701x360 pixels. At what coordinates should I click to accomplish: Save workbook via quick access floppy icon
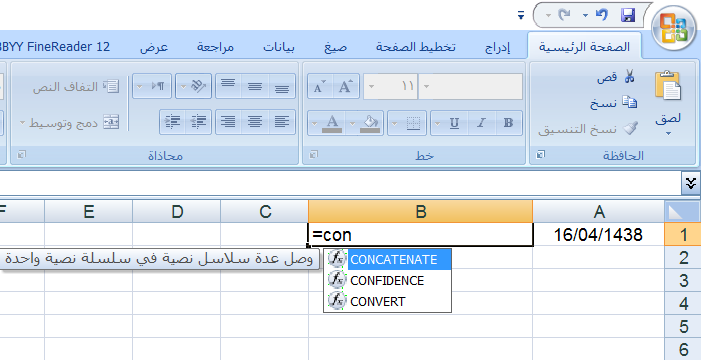coord(628,16)
